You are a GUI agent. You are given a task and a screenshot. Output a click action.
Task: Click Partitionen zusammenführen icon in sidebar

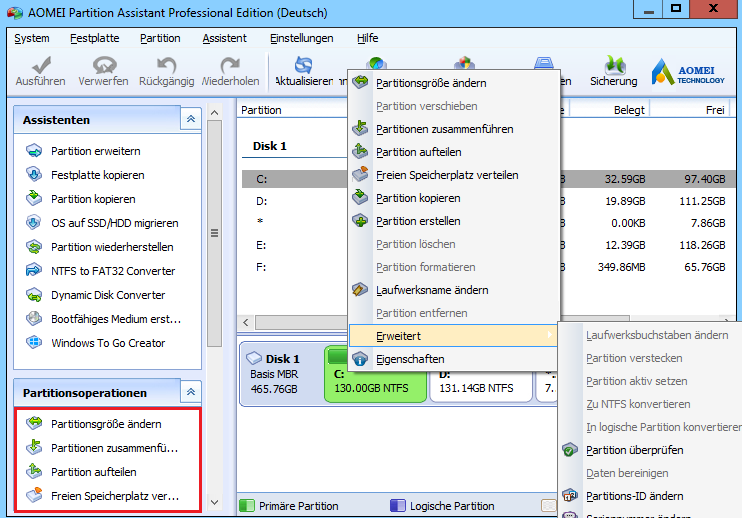[34, 448]
